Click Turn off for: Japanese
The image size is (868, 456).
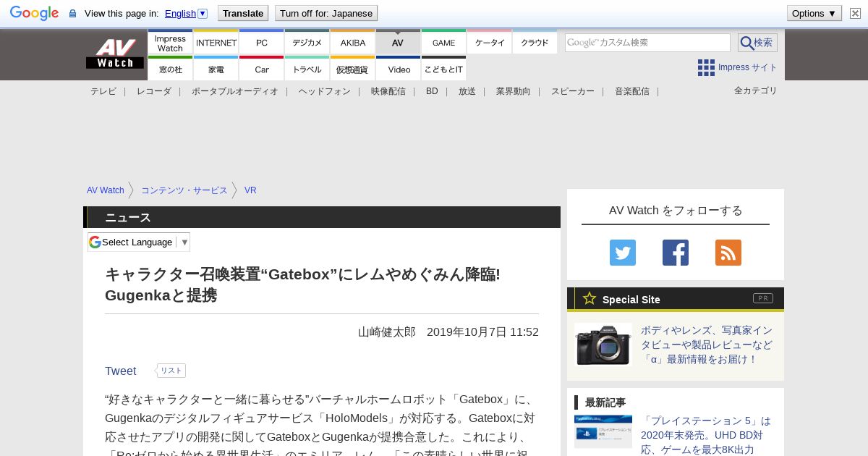[326, 13]
